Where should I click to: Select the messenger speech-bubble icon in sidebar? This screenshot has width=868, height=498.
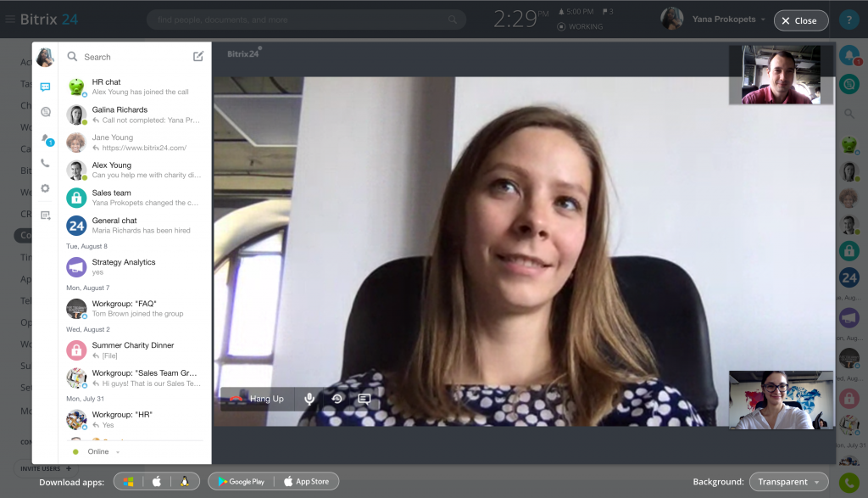pyautogui.click(x=45, y=87)
